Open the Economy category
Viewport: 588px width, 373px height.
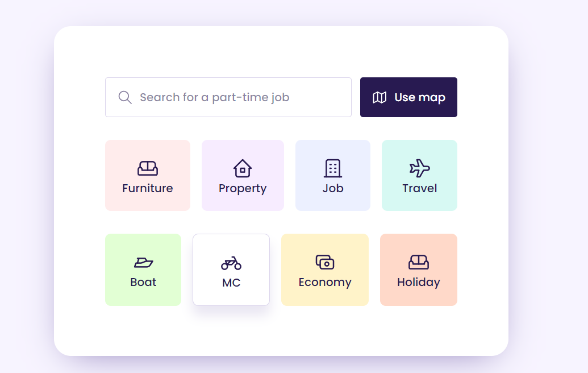(x=324, y=270)
